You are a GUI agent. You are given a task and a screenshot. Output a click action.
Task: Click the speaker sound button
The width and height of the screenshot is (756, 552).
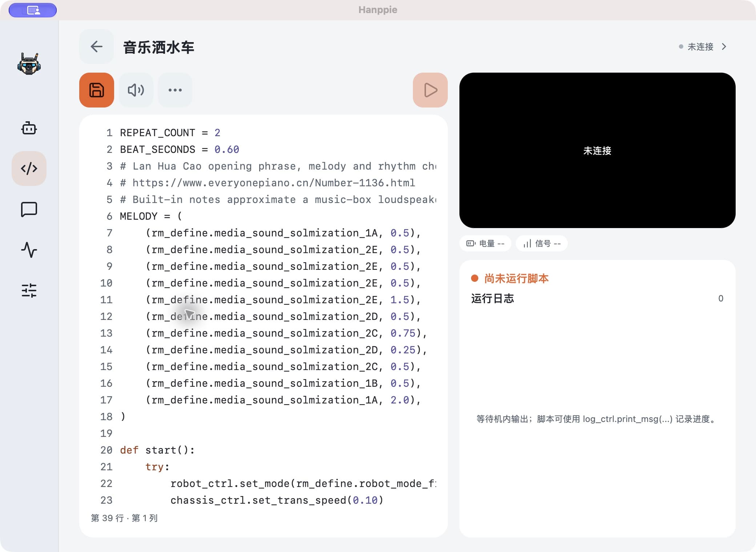[x=136, y=90]
